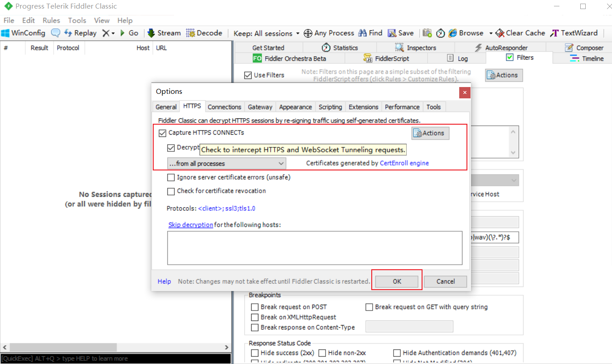Open the Edit menu

[29, 20]
